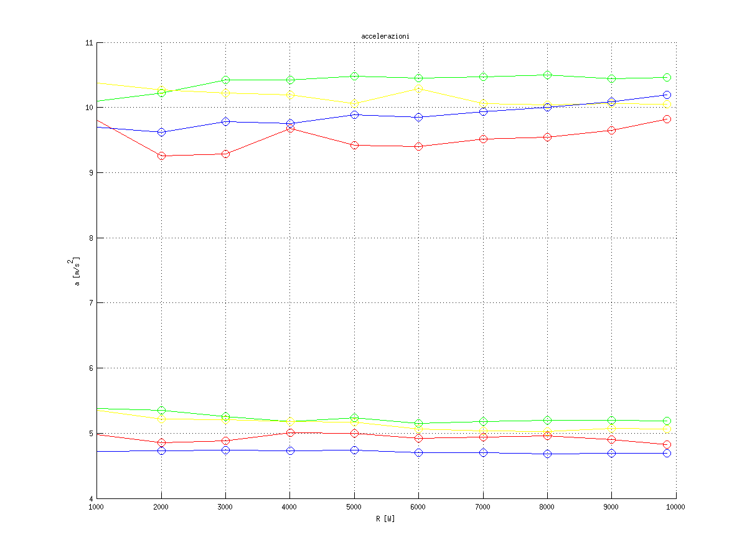The width and height of the screenshot is (747, 560).
Task: Select last lower blue marker near R=9900
Action: click(667, 453)
